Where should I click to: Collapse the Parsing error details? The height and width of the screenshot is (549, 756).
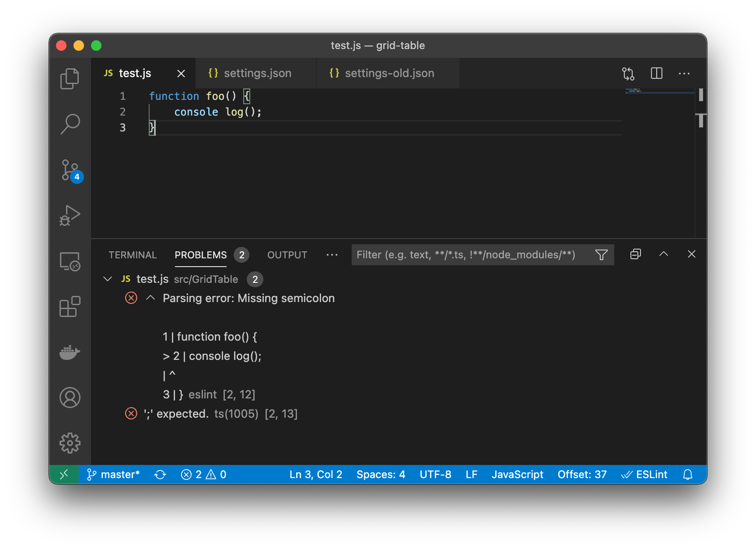[x=151, y=298]
